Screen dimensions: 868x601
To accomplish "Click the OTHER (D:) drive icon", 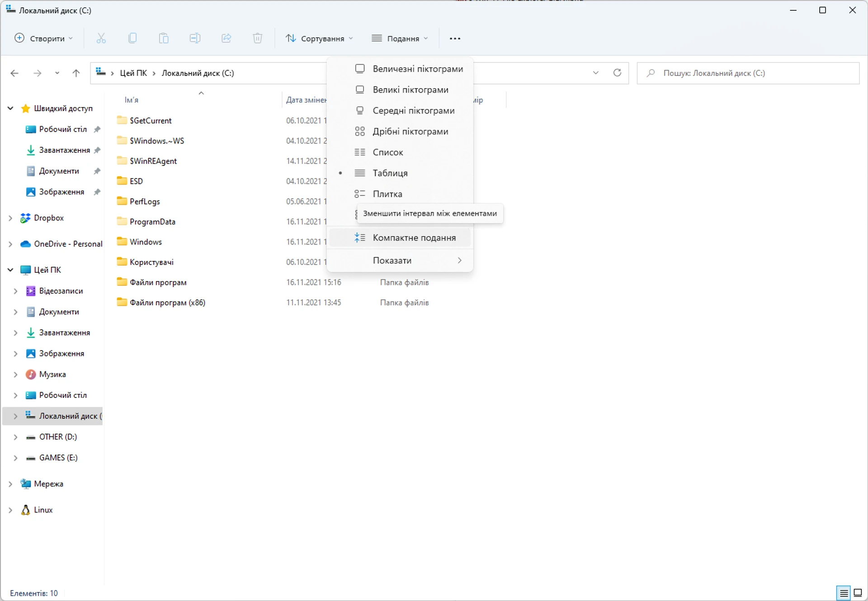I will (31, 437).
